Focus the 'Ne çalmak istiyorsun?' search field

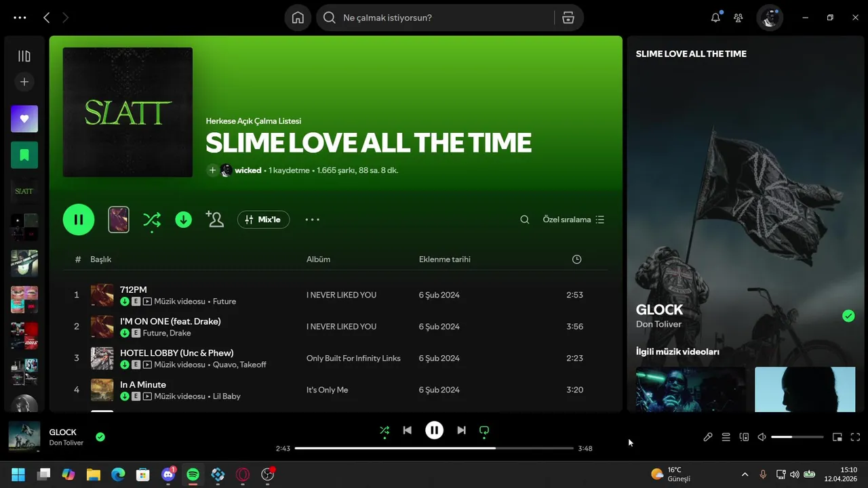point(434,18)
